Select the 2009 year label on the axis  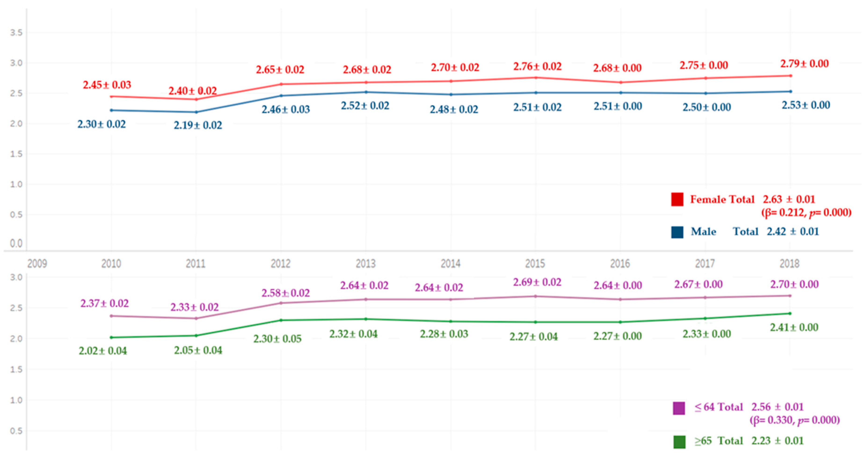click(x=37, y=264)
